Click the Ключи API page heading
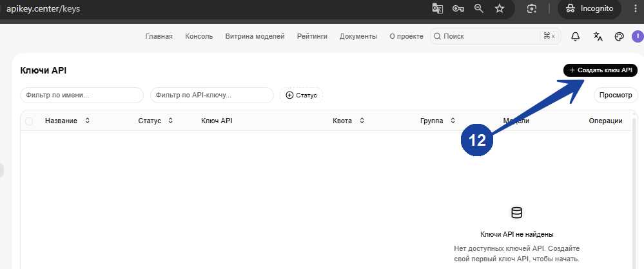 (x=43, y=71)
